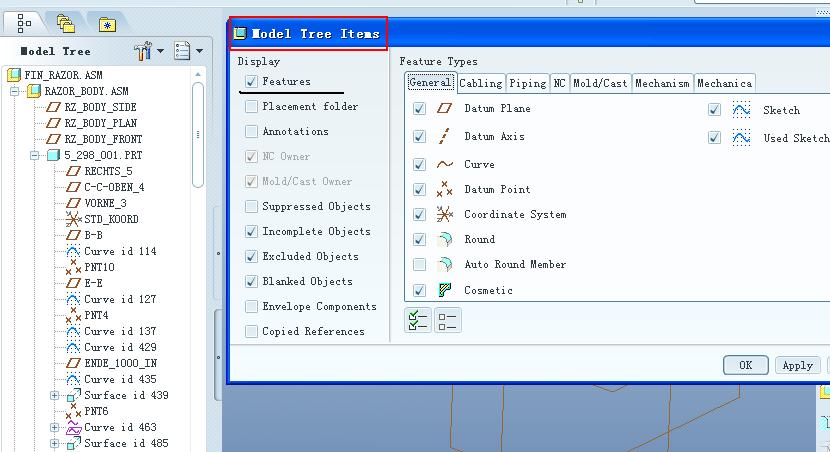
Task: Click the Model Tree settings hammer icon
Action: click(x=143, y=51)
